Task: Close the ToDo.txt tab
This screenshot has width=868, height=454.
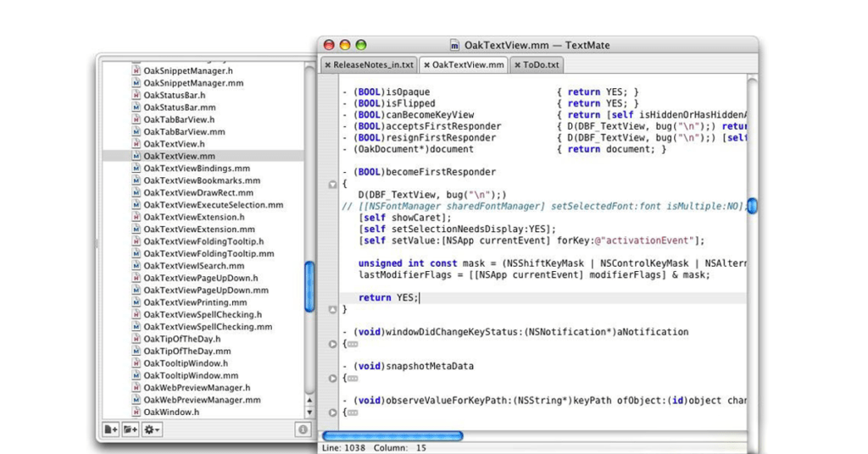Action: point(518,65)
